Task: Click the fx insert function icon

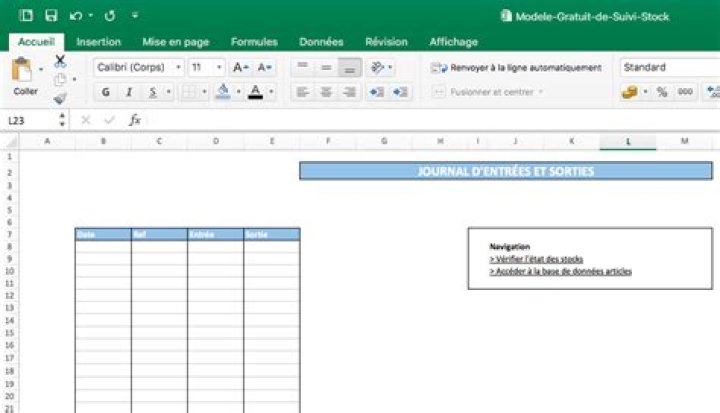Action: click(135, 120)
